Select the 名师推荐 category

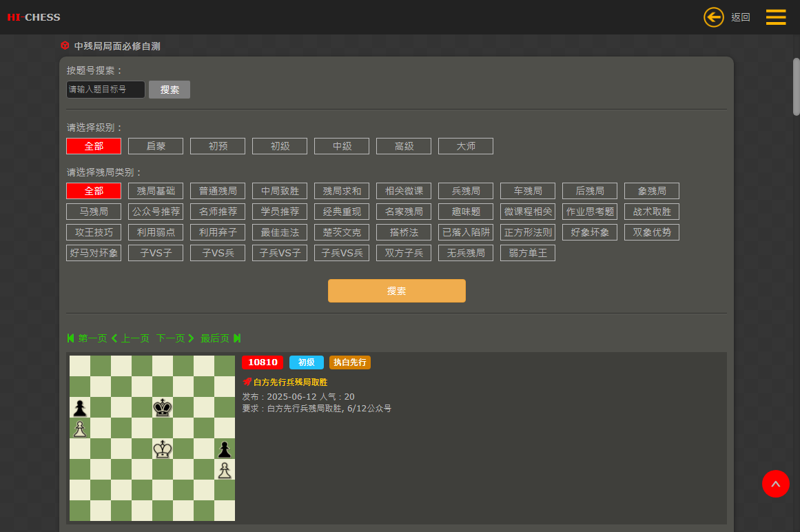click(x=218, y=212)
